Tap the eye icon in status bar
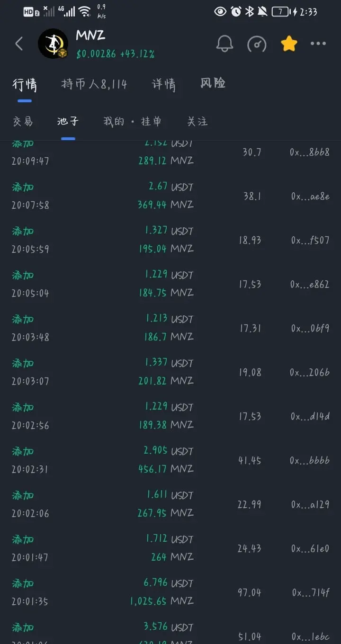 (x=220, y=12)
